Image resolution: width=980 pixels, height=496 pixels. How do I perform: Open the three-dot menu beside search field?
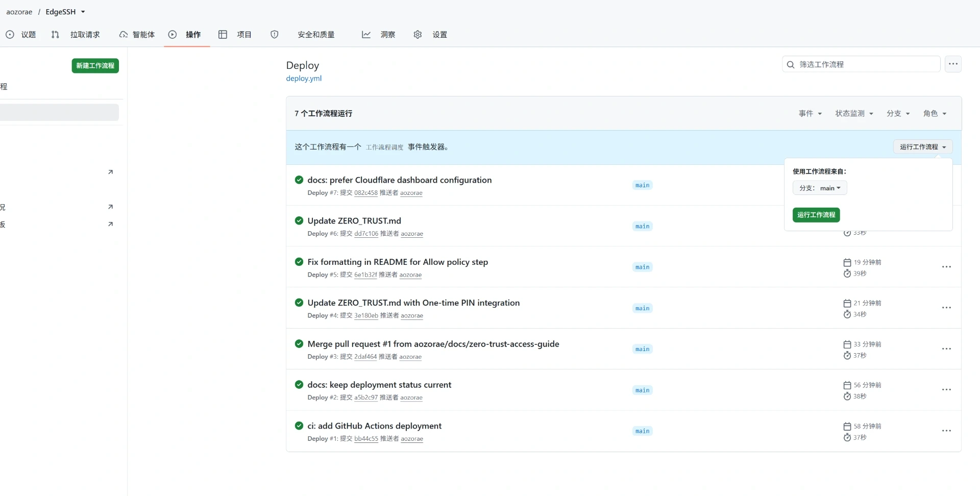tap(953, 64)
